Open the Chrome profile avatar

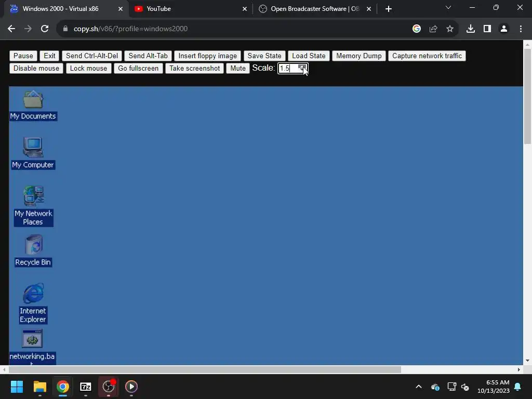504,29
